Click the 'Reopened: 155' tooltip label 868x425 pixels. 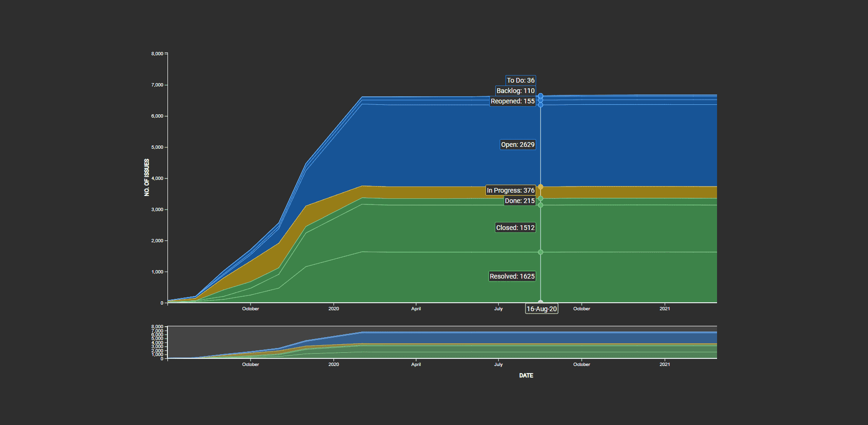pyautogui.click(x=513, y=101)
